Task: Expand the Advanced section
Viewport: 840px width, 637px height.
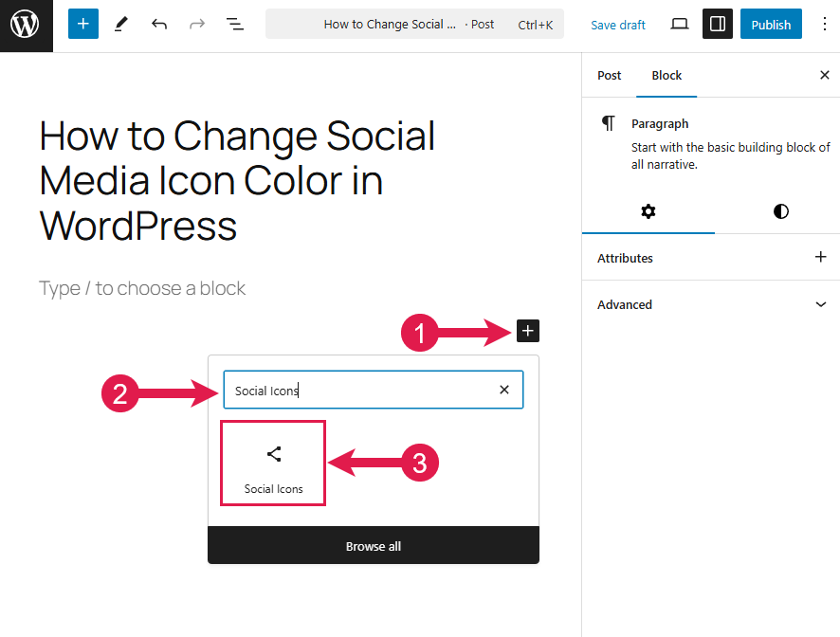Action: coord(821,304)
